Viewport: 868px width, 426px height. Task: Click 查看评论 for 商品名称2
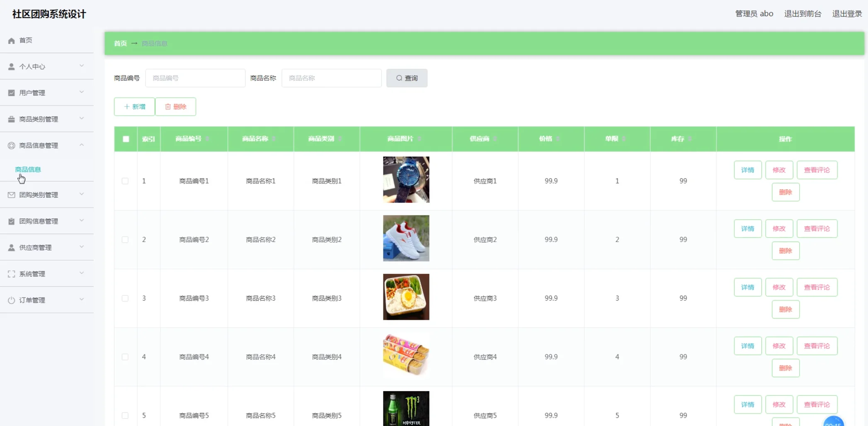click(x=817, y=228)
